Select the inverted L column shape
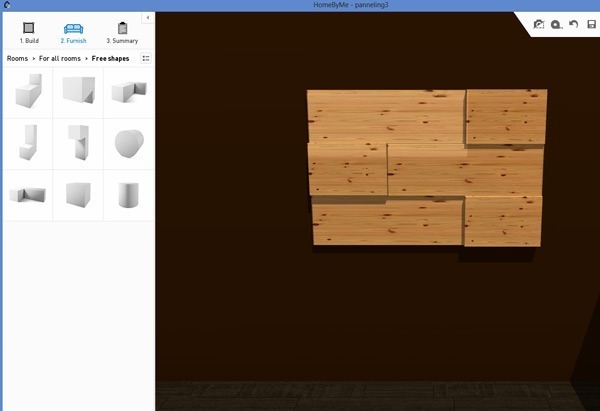 pyautogui.click(x=78, y=144)
